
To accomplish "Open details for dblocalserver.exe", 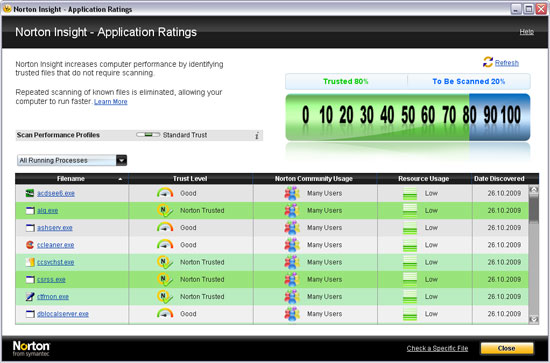I will [x=63, y=314].
